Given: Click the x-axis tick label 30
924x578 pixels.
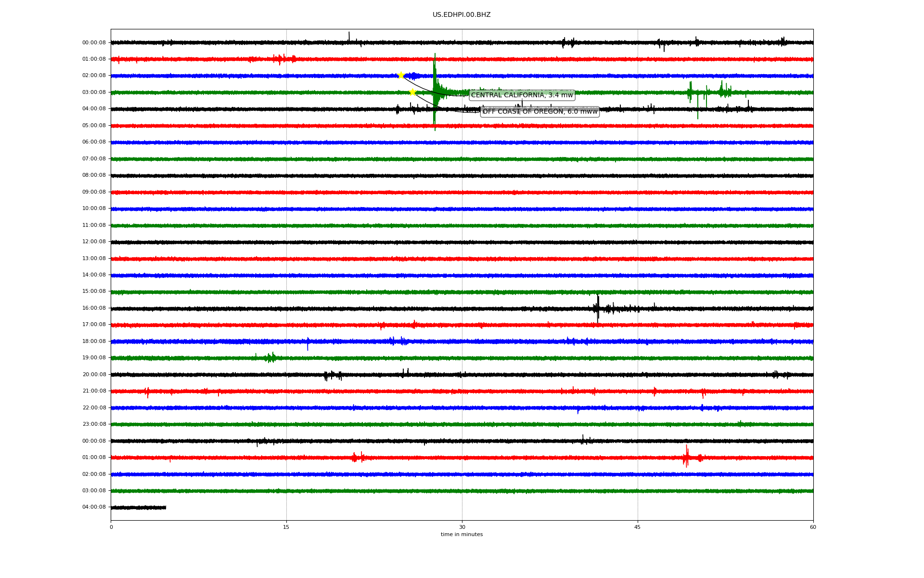Looking at the screenshot, I should pyautogui.click(x=462, y=527).
